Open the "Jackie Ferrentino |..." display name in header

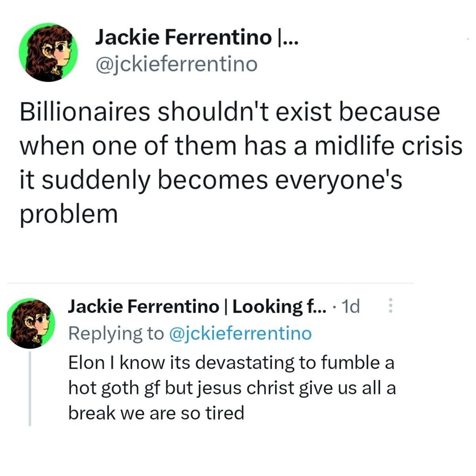pos(197,38)
